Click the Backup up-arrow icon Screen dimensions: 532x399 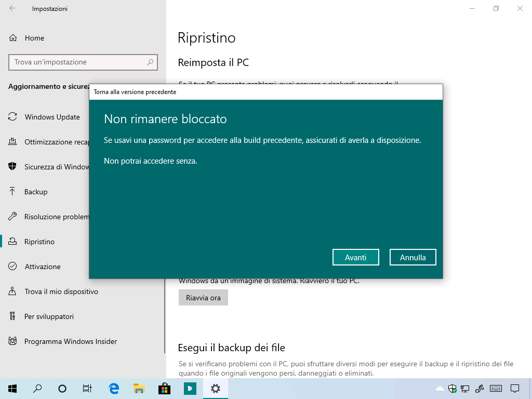click(12, 191)
